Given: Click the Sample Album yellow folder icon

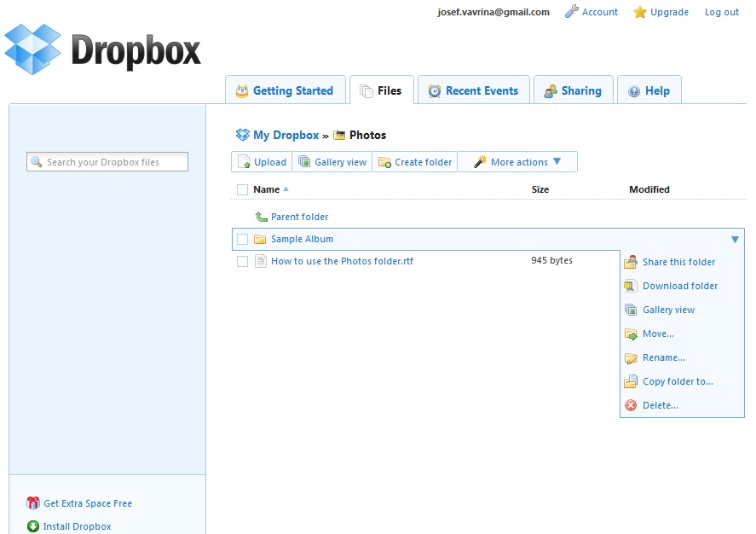Looking at the screenshot, I should (x=260, y=239).
